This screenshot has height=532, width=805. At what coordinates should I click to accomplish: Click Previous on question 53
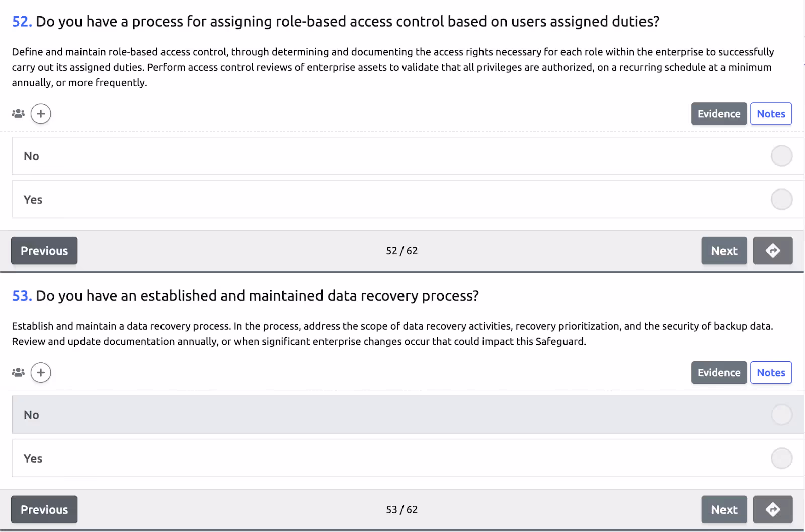coord(44,510)
